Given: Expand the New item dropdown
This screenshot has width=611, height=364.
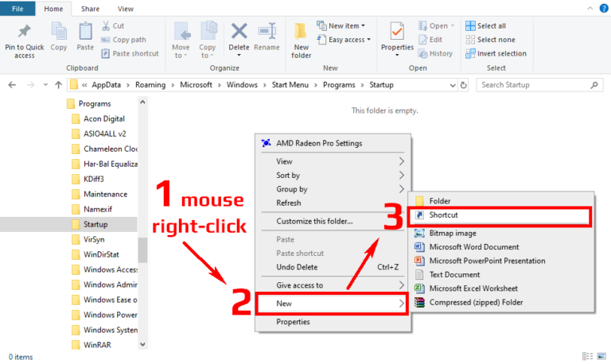Looking at the screenshot, I should (343, 25).
